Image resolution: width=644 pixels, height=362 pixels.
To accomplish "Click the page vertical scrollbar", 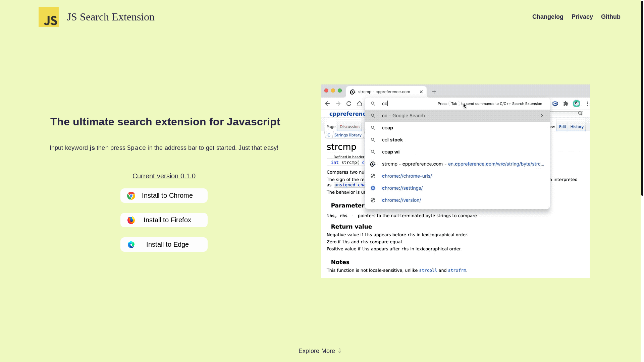I will [642, 98].
